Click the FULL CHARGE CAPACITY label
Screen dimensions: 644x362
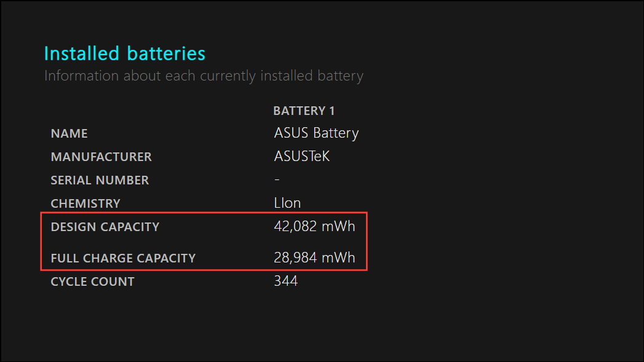[123, 258]
